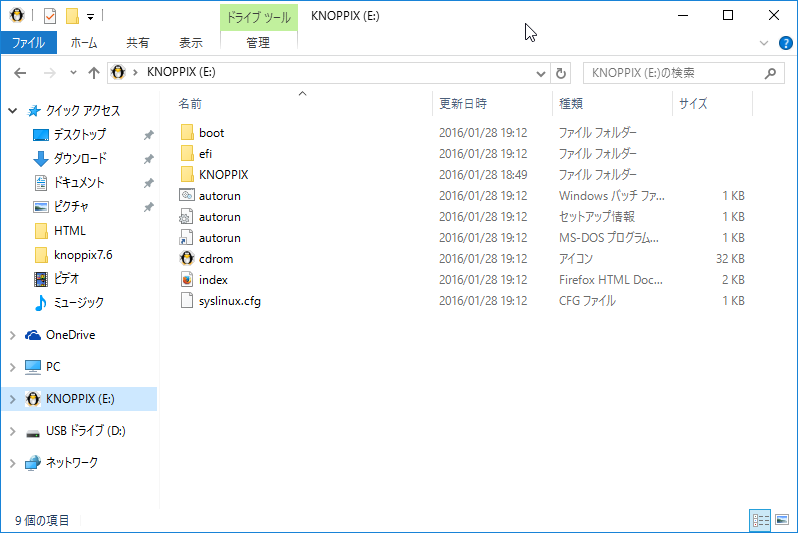
Task: Click the pin icon next to ドキュメント
Action: [148, 183]
